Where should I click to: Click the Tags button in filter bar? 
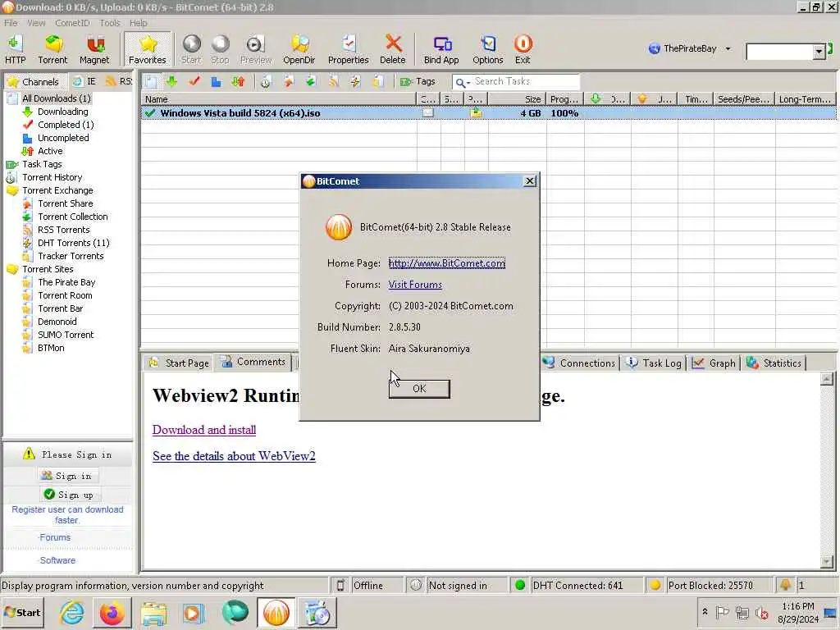[418, 81]
